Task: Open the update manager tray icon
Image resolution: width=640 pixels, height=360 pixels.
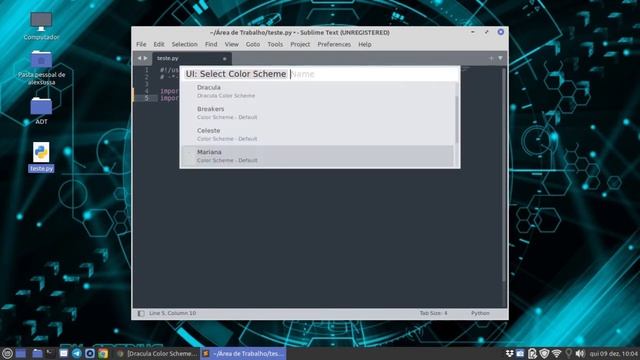Action: point(532,353)
